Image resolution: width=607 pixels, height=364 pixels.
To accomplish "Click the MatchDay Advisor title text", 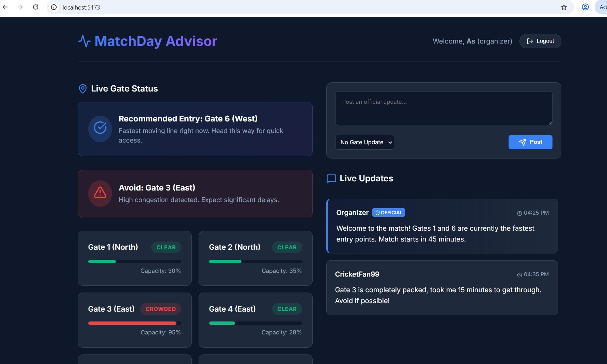I will pyautogui.click(x=156, y=41).
